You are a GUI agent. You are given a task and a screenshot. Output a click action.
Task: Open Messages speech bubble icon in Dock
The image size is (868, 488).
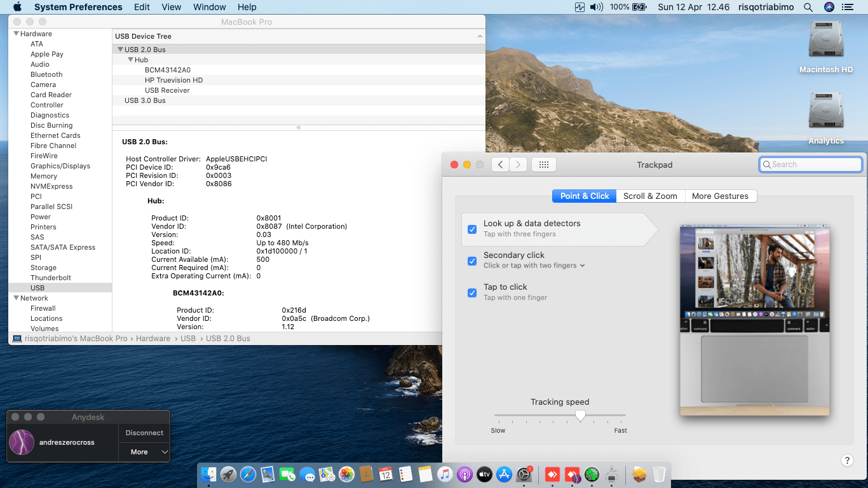(x=307, y=474)
